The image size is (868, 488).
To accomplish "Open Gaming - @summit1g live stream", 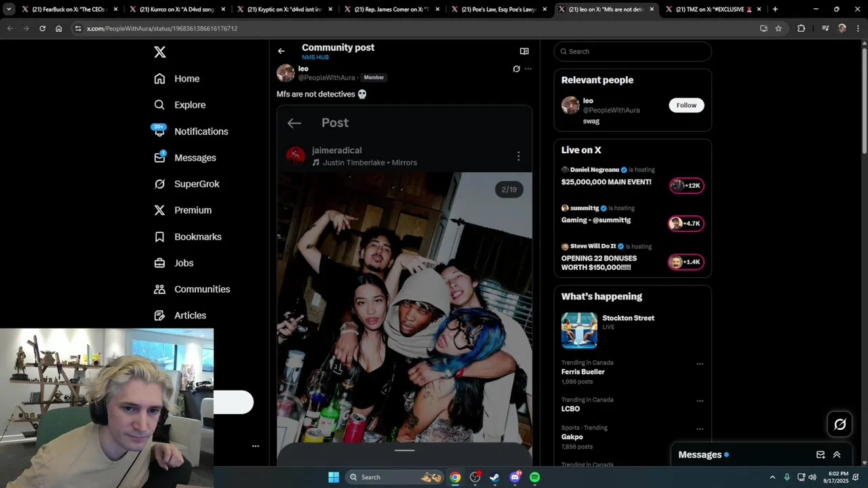I will coord(596,220).
